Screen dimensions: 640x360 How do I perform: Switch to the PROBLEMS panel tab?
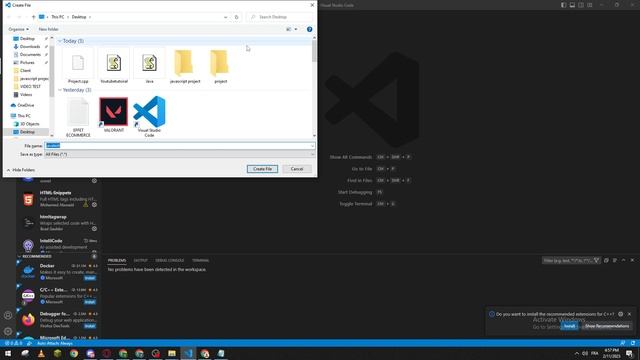(117, 260)
